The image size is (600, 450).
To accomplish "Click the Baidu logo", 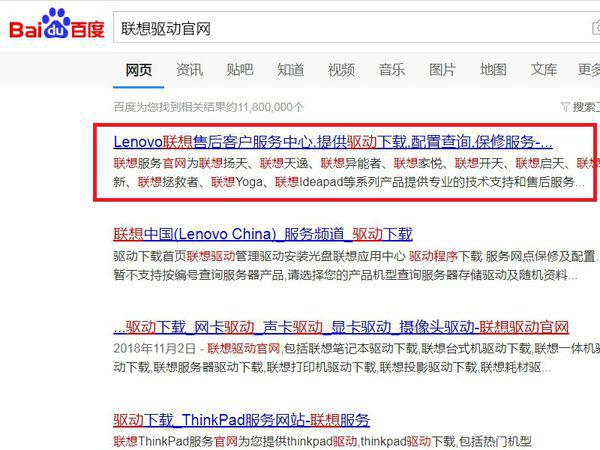I will [57, 24].
